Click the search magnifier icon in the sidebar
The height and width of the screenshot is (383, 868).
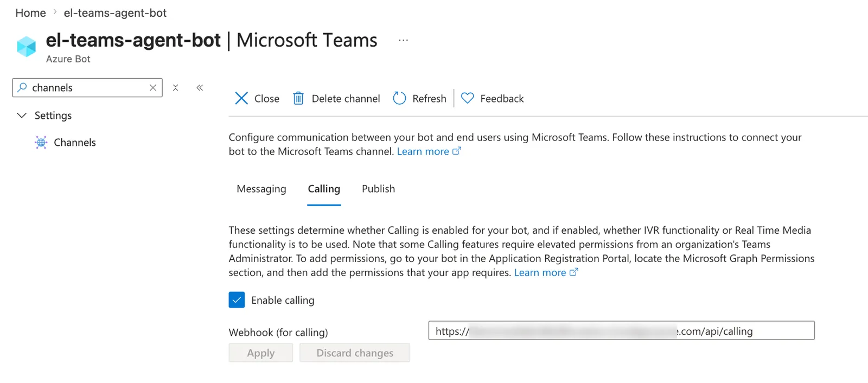(x=22, y=87)
